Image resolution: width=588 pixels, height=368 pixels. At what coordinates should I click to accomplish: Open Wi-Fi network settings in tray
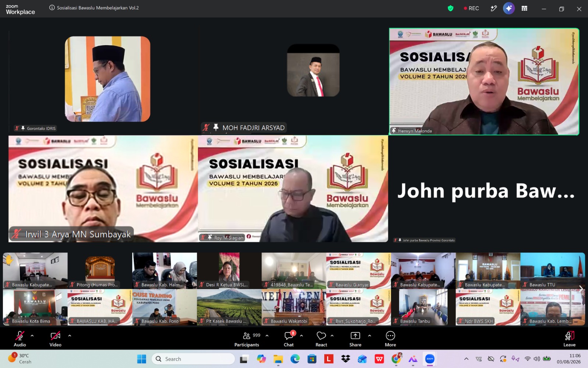coord(527,359)
